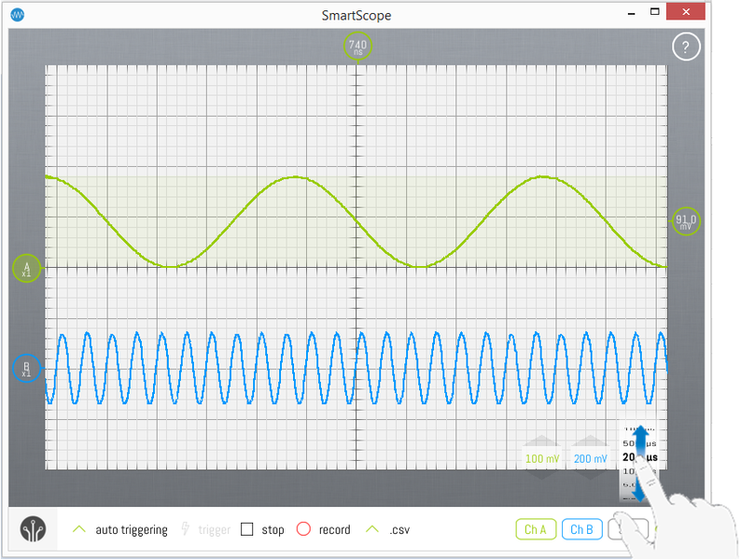
Task: Toggle channel A with Ch A button
Action: click(536, 529)
